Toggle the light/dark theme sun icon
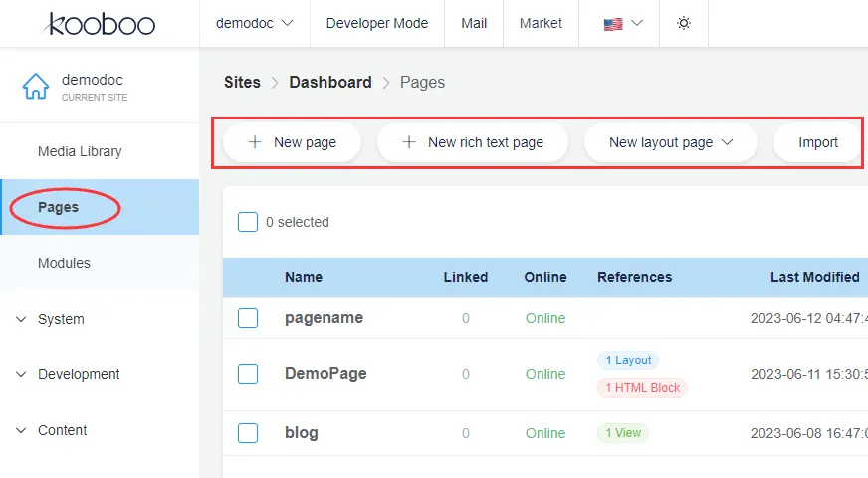 point(683,23)
